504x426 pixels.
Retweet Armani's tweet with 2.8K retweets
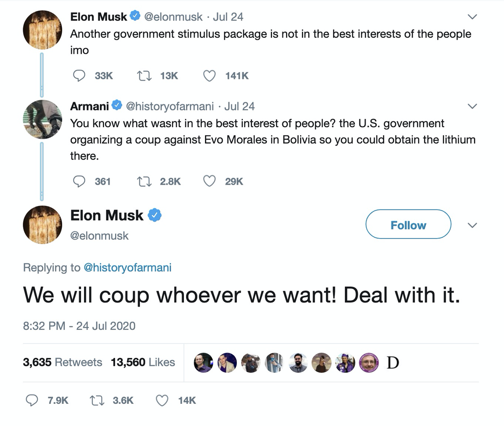[144, 181]
